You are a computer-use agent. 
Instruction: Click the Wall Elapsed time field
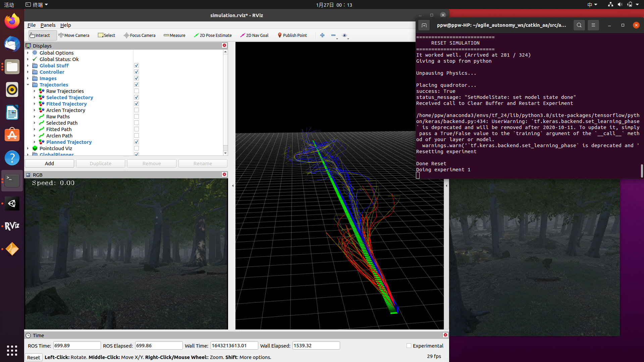pos(316,345)
